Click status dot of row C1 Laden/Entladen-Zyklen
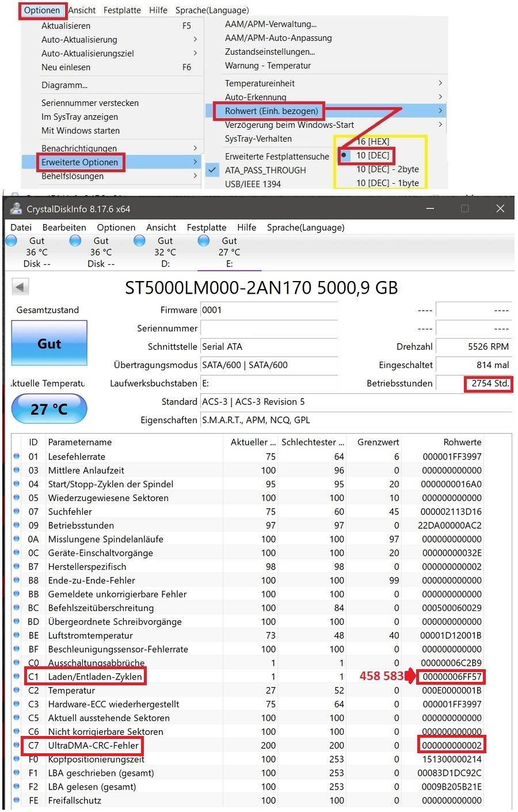The image size is (518, 812). pyautogui.click(x=17, y=677)
